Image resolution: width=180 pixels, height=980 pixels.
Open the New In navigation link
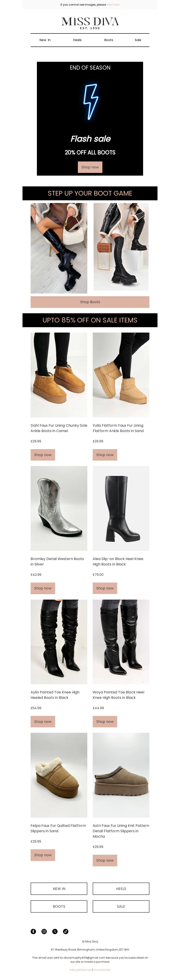45,40
